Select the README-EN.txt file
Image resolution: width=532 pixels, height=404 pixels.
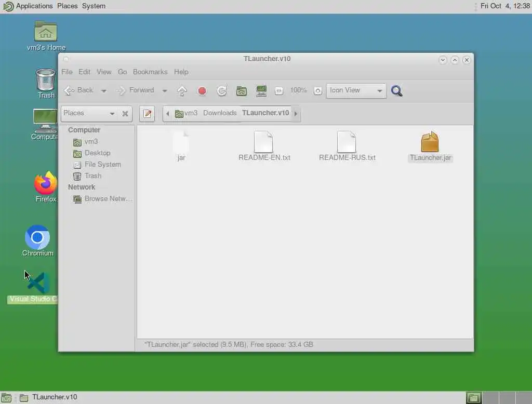click(x=264, y=146)
